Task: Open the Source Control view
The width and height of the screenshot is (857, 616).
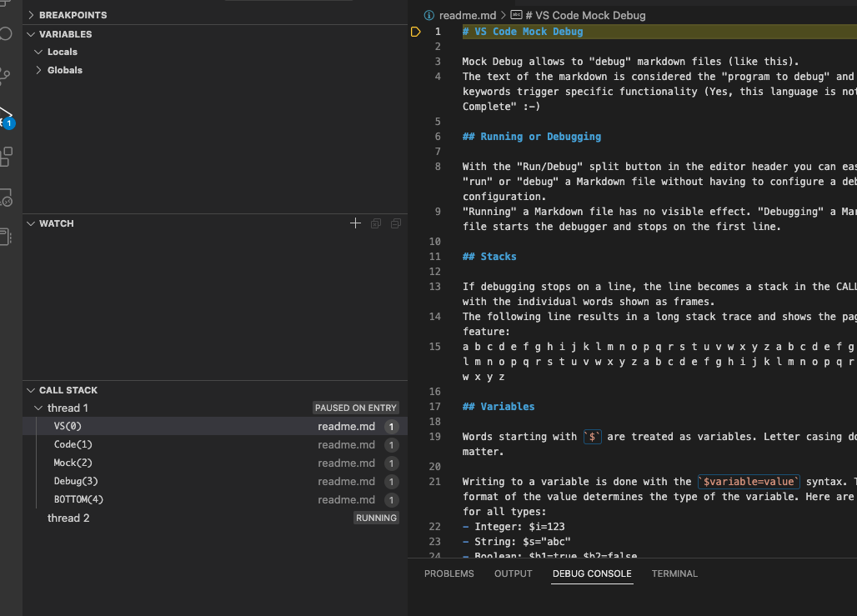Action: point(6,75)
